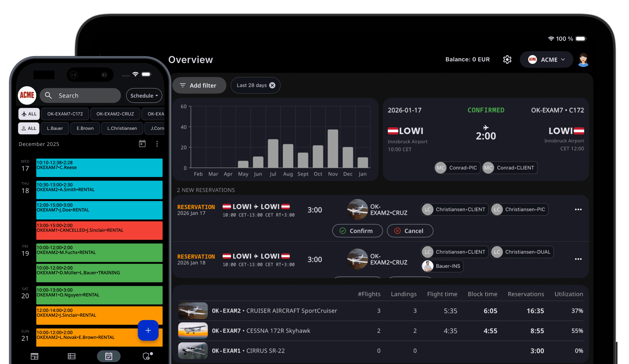Tap the blue plus add button

(148, 330)
